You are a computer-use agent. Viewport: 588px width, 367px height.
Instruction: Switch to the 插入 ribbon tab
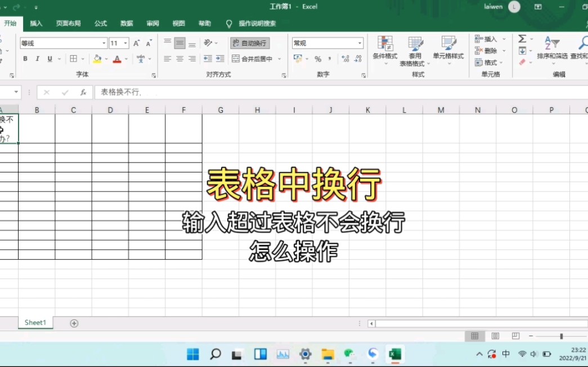[35, 23]
